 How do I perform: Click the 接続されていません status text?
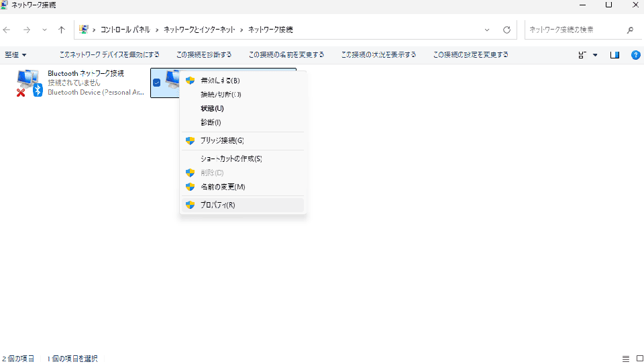click(74, 83)
